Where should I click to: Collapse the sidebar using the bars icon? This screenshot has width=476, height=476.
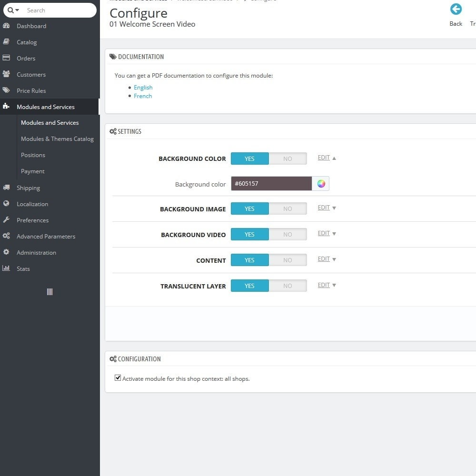[50, 292]
